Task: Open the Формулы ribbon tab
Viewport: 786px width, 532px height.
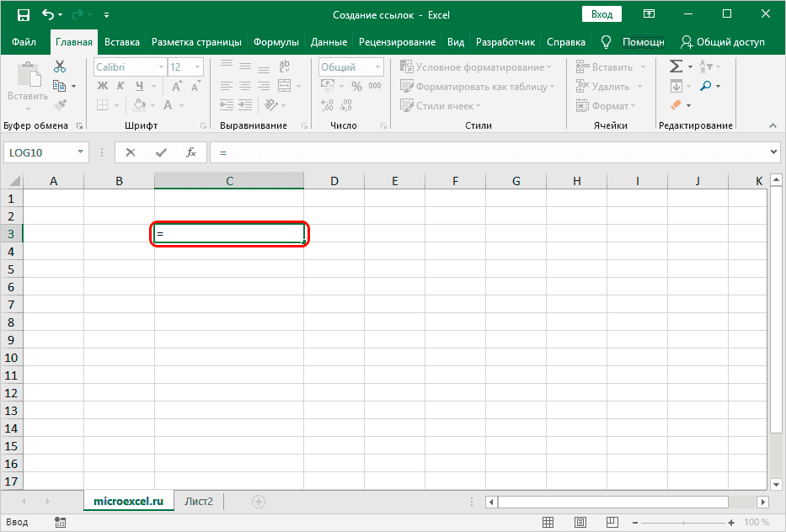Action: pos(276,42)
